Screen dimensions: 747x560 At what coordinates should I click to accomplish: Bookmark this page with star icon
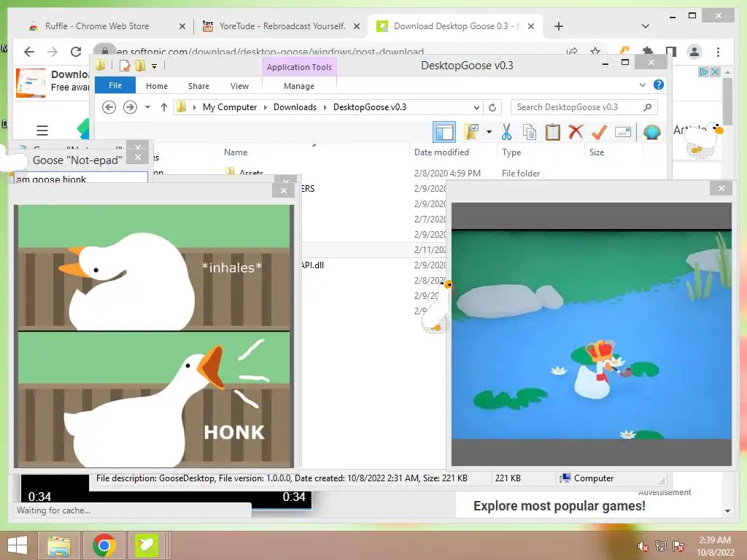[x=595, y=52]
